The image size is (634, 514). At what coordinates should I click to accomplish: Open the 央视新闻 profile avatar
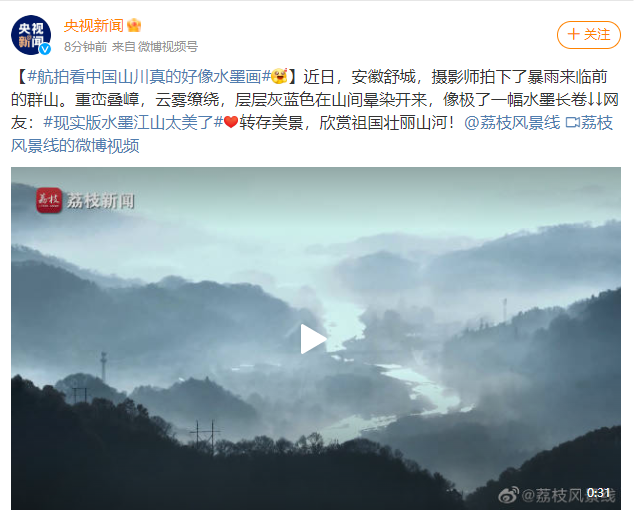coord(31,35)
